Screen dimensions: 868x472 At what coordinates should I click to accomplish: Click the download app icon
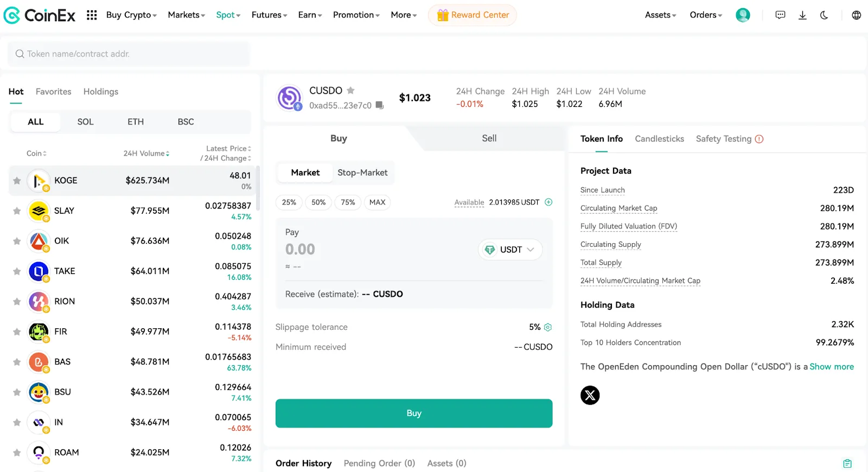pos(802,15)
